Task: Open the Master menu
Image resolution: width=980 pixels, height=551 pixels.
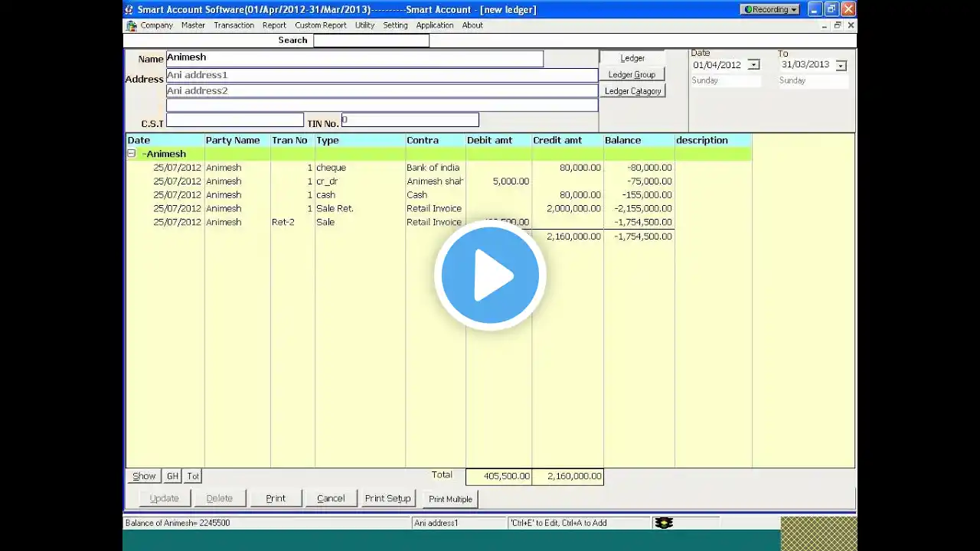Action: pos(193,25)
